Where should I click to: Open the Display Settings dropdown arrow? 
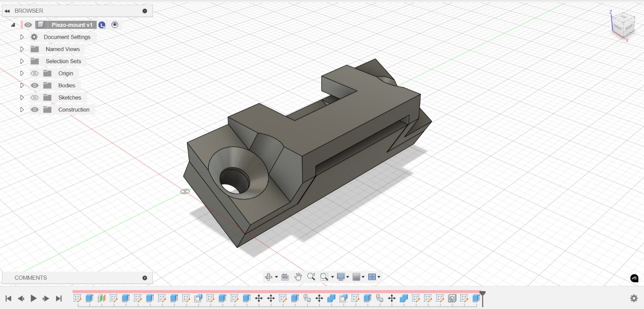click(348, 277)
